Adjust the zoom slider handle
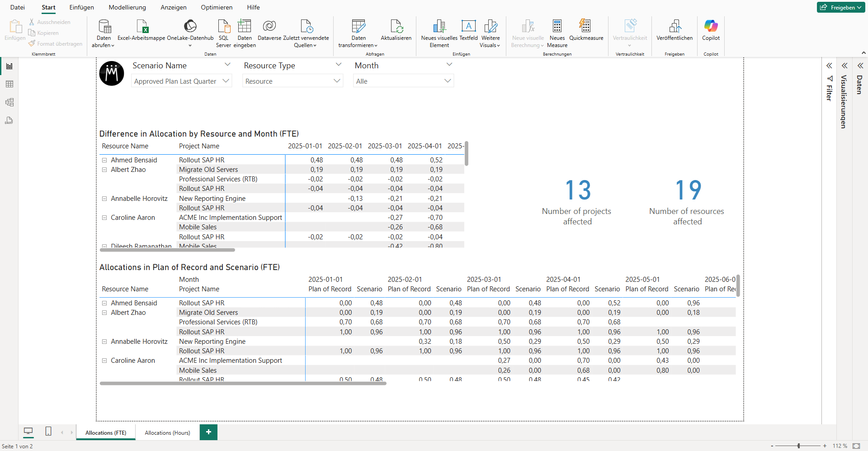Viewport: 868px width, 451px height. click(x=799, y=446)
